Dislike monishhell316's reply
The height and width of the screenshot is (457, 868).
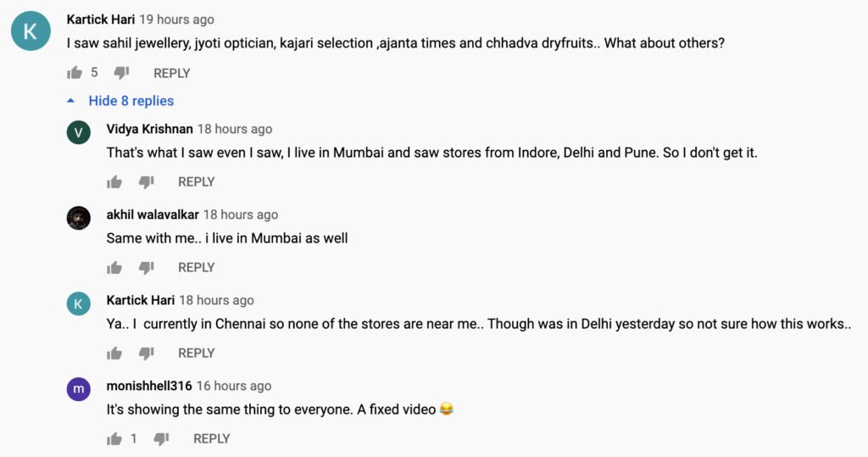[x=161, y=438]
